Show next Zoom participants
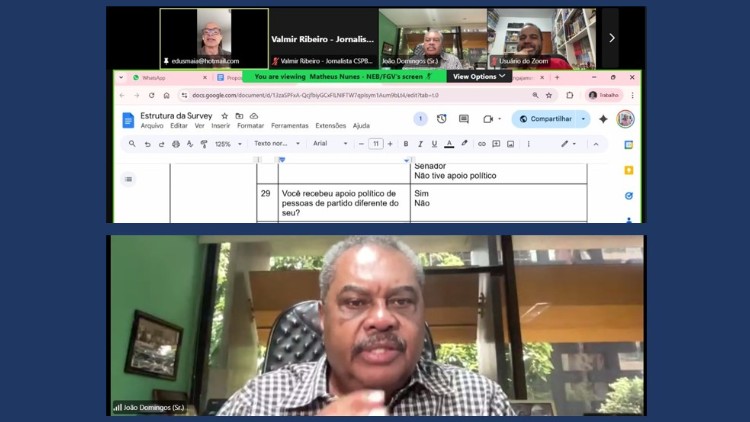This screenshot has width=750, height=422. coord(611,38)
